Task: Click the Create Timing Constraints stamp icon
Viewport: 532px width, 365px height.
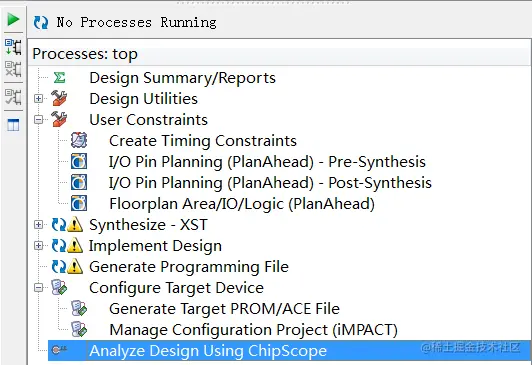Action: point(79,140)
